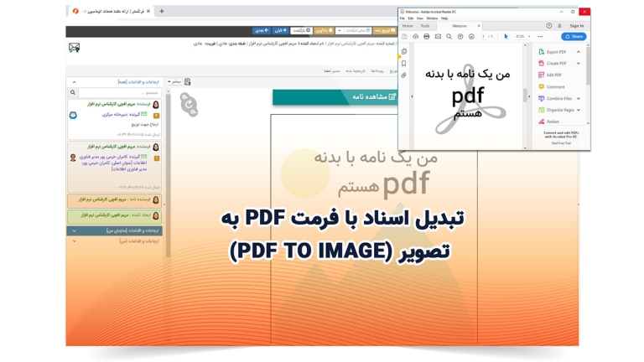Open the View menu in Acrobat
Image resolution: width=644 pixels, height=362 pixels.
click(x=420, y=18)
